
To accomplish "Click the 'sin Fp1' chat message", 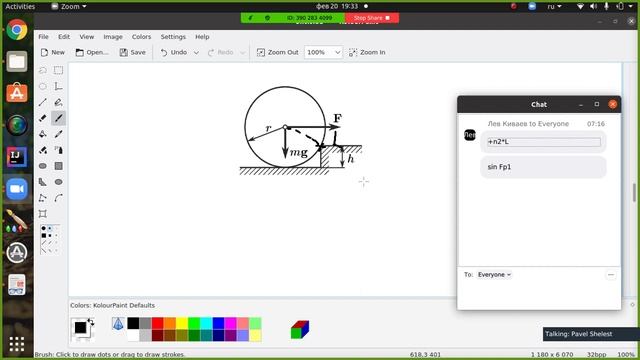I will (543, 167).
